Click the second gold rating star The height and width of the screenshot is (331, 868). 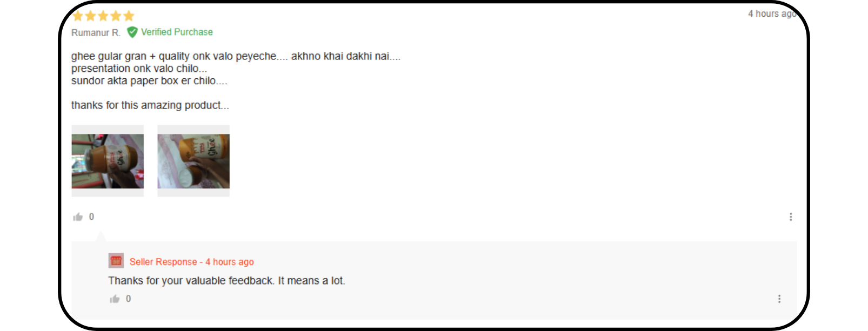pyautogui.click(x=90, y=16)
